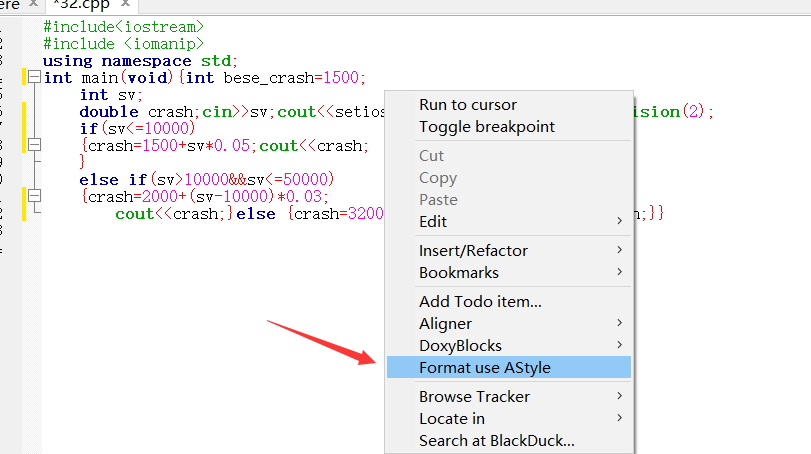
Task: Expand the Edit submenu arrow
Action: [620, 221]
